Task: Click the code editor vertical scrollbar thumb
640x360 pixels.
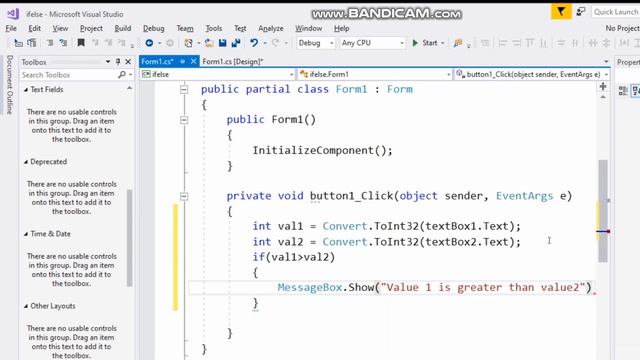Action: coord(603,211)
